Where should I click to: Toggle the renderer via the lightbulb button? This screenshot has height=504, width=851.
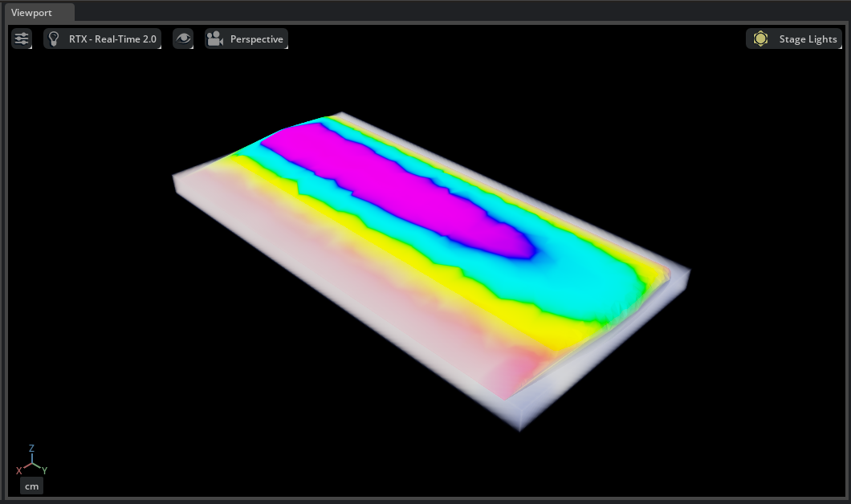(54, 38)
